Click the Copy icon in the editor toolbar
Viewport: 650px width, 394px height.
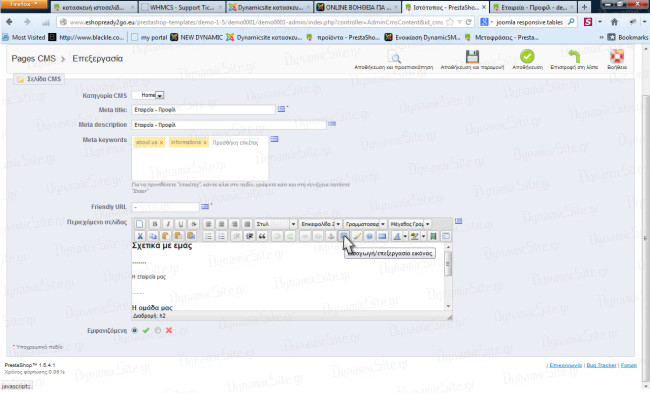(153, 236)
